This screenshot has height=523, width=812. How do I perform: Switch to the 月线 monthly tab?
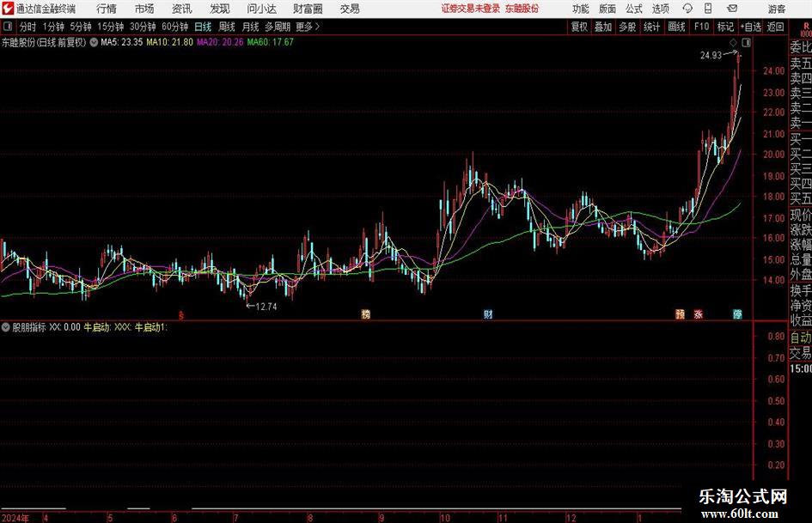point(251,27)
